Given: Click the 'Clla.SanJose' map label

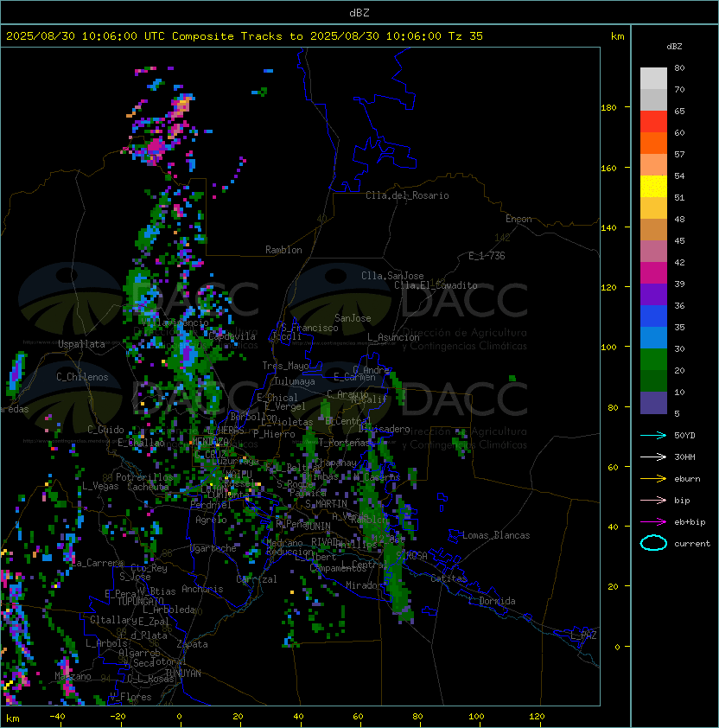Looking at the screenshot, I should (392, 276).
